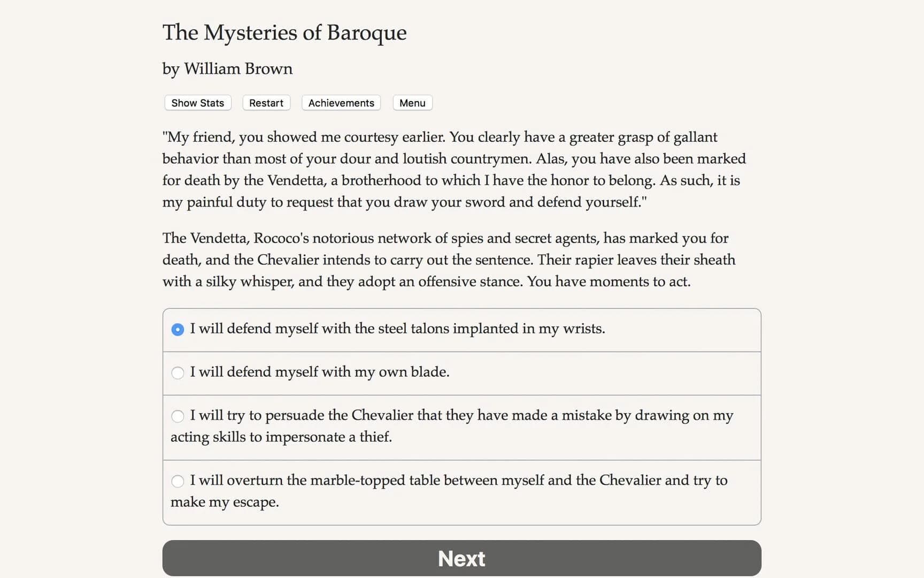Click inside the choices box border
This screenshot has width=924, height=578.
point(461,353)
